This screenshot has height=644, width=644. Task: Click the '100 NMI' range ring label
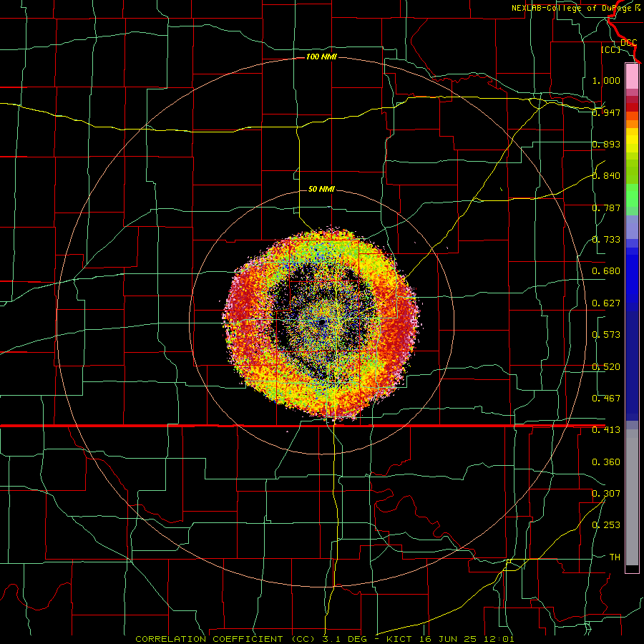point(321,57)
